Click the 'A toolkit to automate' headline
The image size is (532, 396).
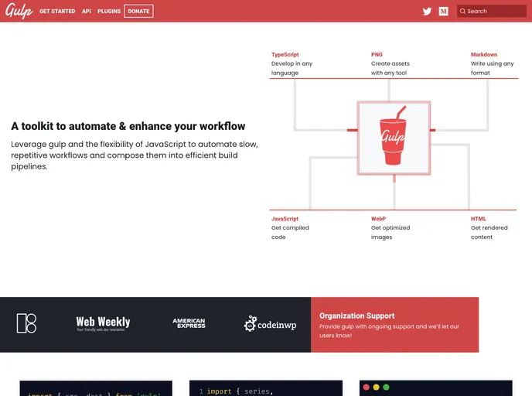tap(128, 126)
